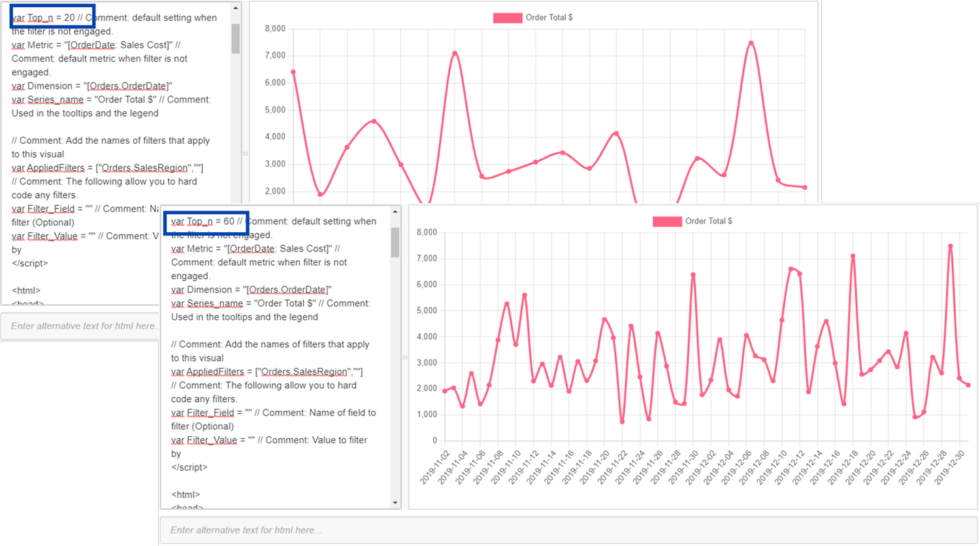
Task: Toggle the Order Total $ legend in bottom chart
Action: 710,221
